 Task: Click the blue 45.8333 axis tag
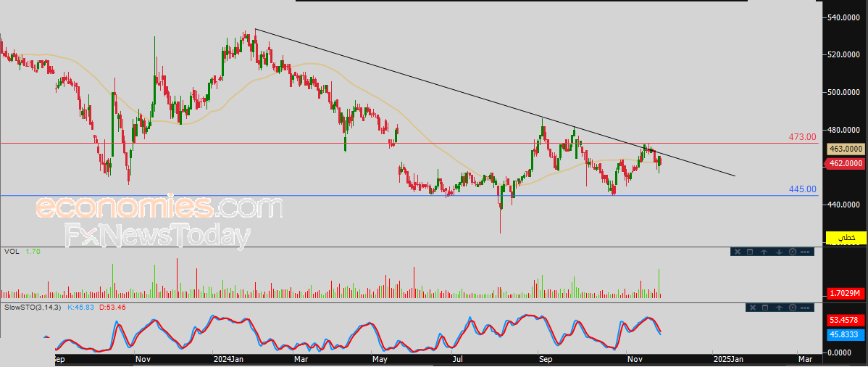click(846, 334)
